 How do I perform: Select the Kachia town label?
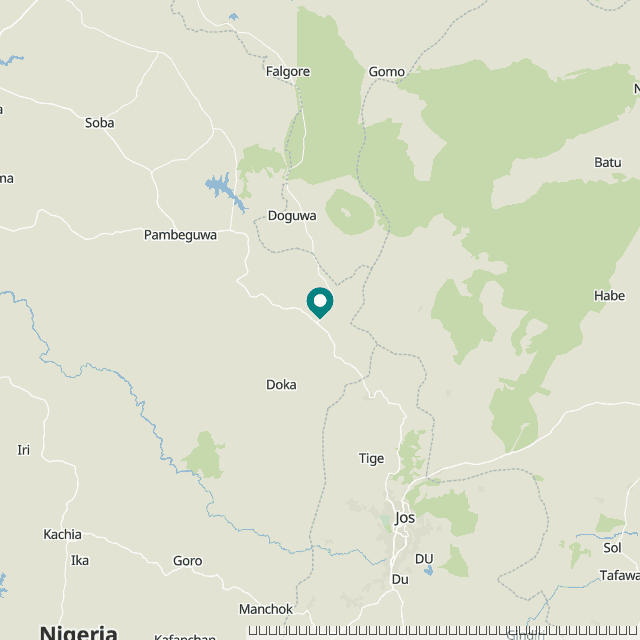(62, 534)
